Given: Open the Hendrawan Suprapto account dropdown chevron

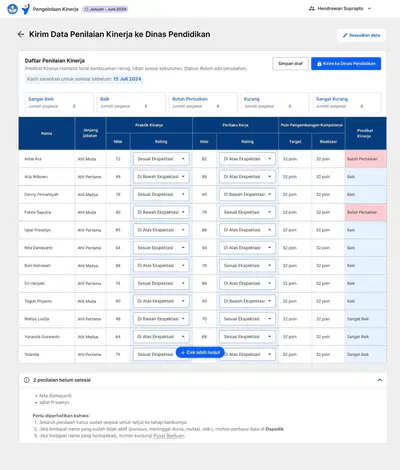Looking at the screenshot, I should pyautogui.click(x=369, y=9).
